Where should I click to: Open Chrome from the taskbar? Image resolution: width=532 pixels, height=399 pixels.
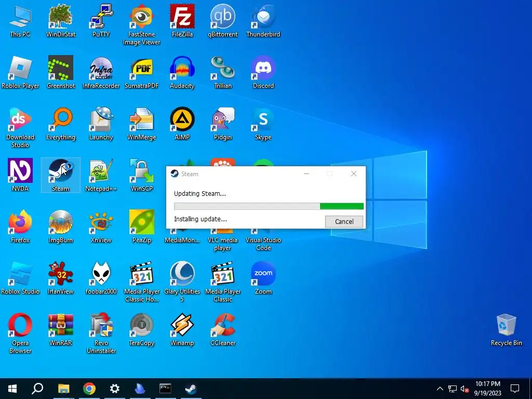tap(89, 389)
